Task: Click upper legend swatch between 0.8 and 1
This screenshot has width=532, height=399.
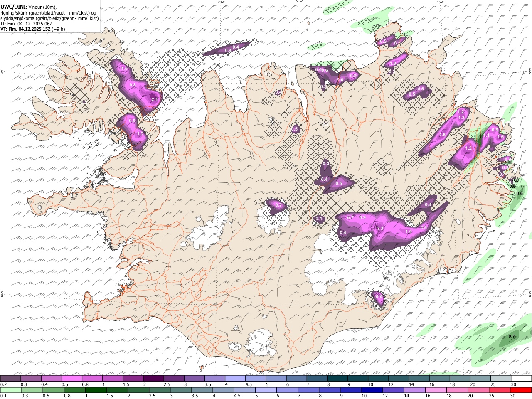Action: pos(92,378)
